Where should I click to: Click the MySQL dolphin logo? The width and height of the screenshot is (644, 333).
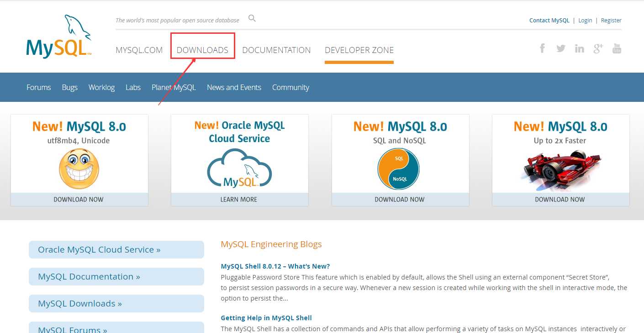click(x=59, y=37)
